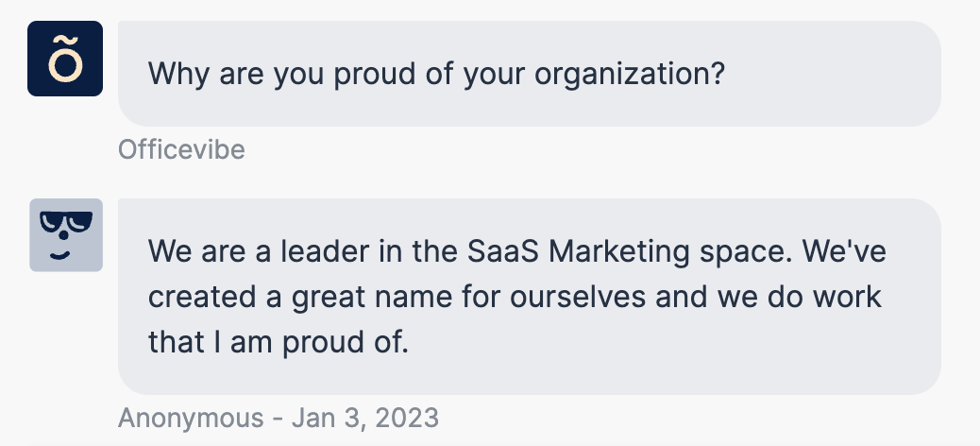This screenshot has width=980, height=446.
Task: Click the Jan 3, 2023 timestamp
Action: [x=365, y=418]
